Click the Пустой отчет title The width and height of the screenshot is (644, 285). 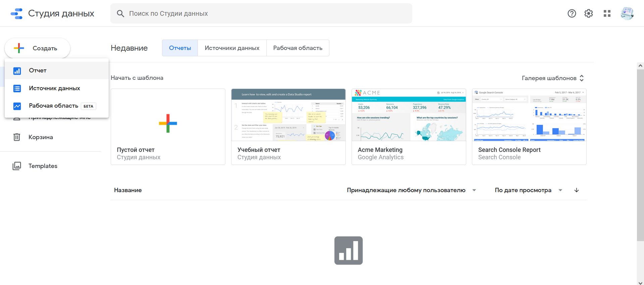136,150
